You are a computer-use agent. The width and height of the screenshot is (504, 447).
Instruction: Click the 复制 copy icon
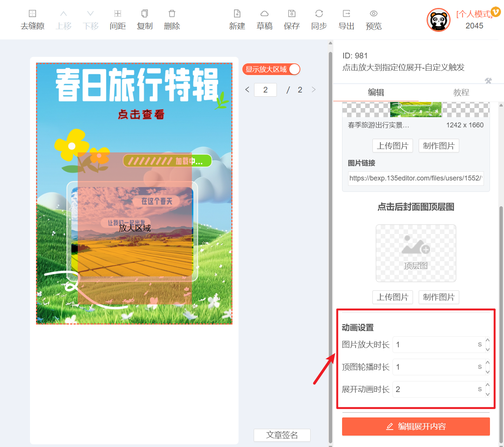[144, 14]
